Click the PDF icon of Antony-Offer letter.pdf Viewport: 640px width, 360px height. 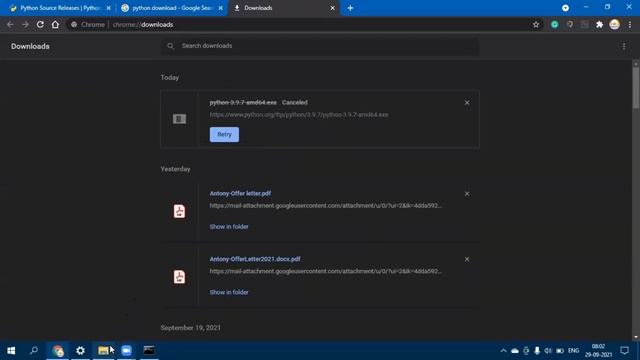click(179, 211)
